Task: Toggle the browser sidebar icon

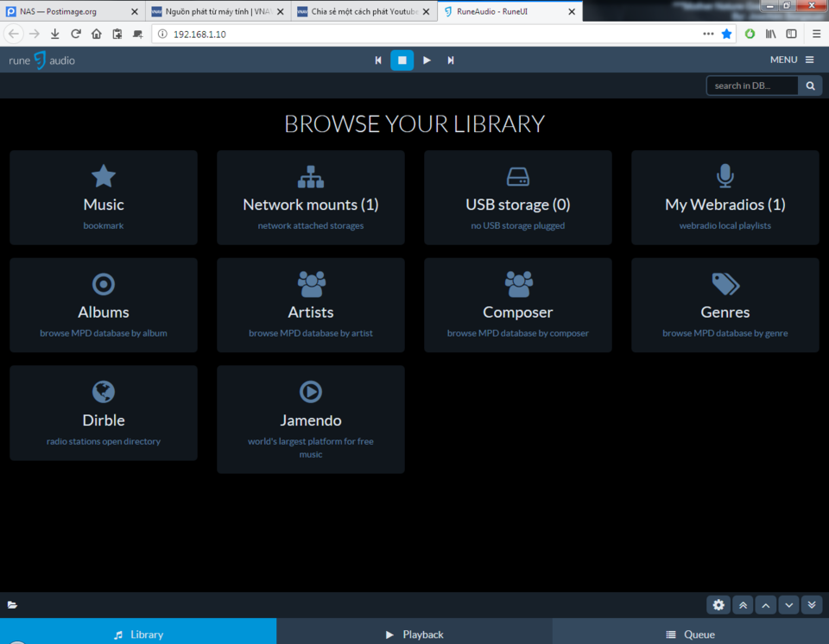Action: [x=792, y=34]
